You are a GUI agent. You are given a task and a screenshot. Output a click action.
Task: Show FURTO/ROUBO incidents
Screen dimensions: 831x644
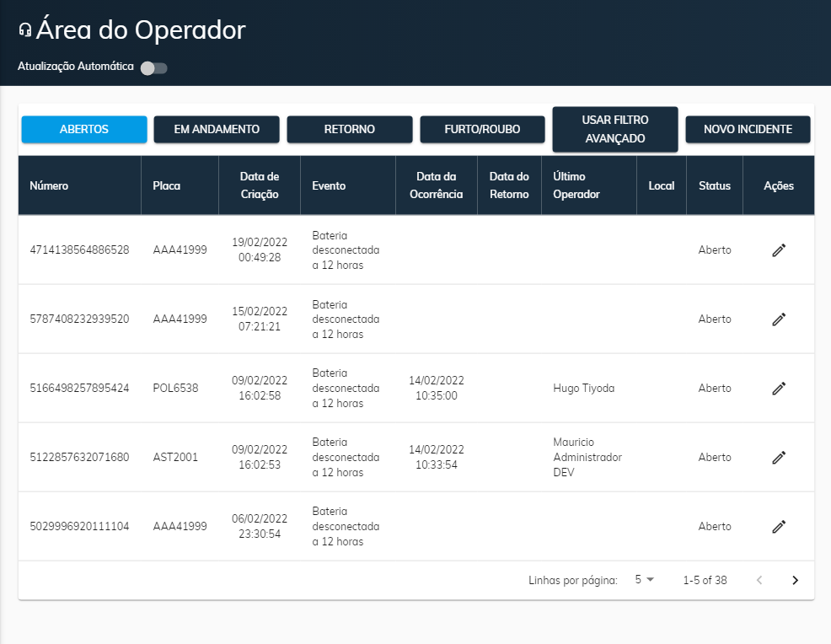482,129
